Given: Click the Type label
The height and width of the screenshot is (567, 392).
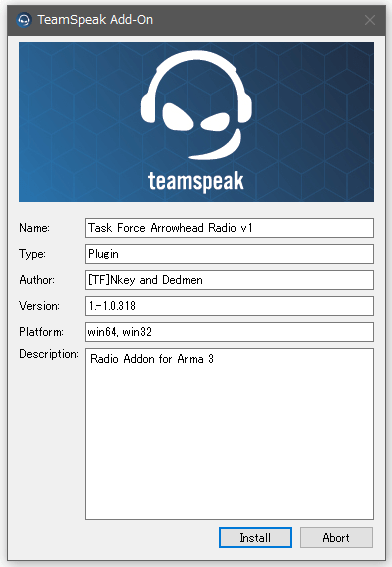Looking at the screenshot, I should click(33, 254).
